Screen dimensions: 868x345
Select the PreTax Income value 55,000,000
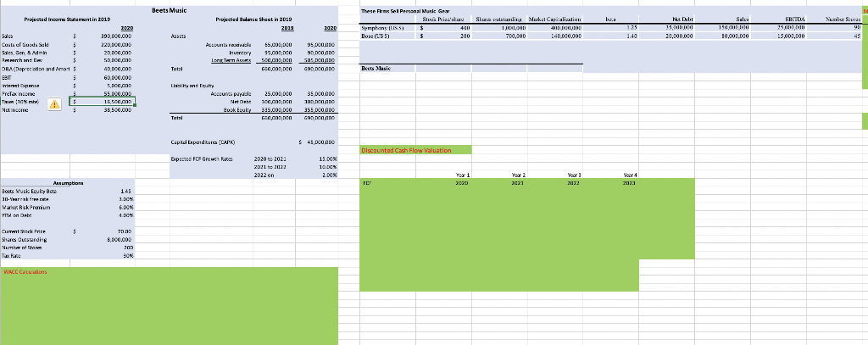117,95
